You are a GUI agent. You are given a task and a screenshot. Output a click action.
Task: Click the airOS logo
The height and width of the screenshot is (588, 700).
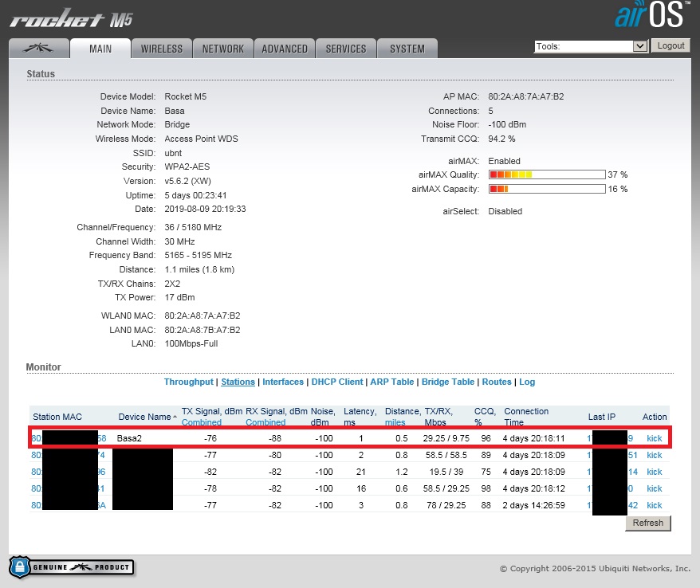[652, 14]
